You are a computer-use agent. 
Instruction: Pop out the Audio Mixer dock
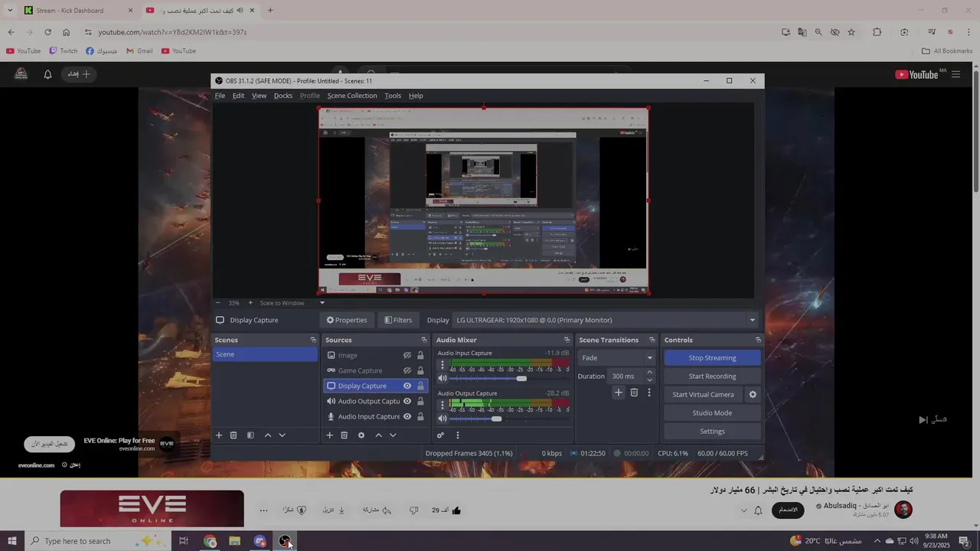(x=567, y=340)
